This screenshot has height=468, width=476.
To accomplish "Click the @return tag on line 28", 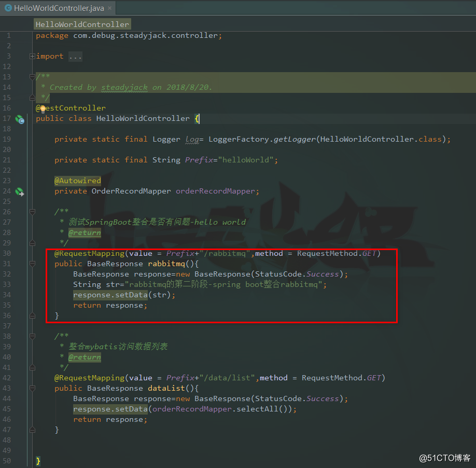I will (85, 232).
